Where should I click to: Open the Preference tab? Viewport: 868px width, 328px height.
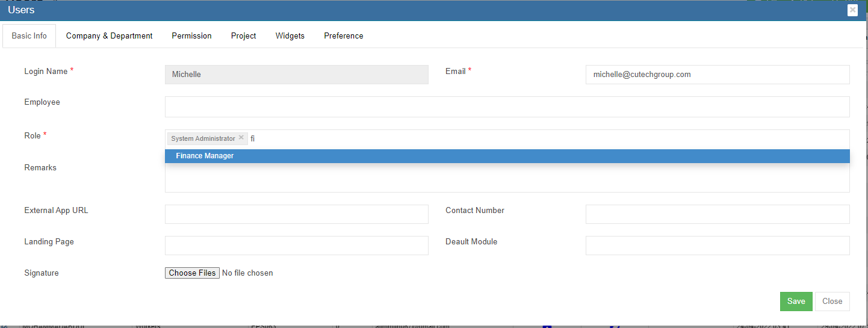pos(343,36)
